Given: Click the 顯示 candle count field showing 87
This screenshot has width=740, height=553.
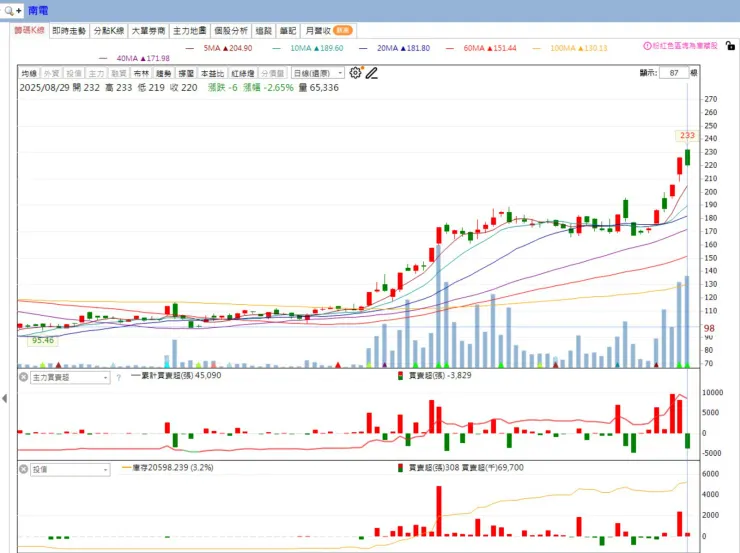Looking at the screenshot, I should [x=674, y=73].
